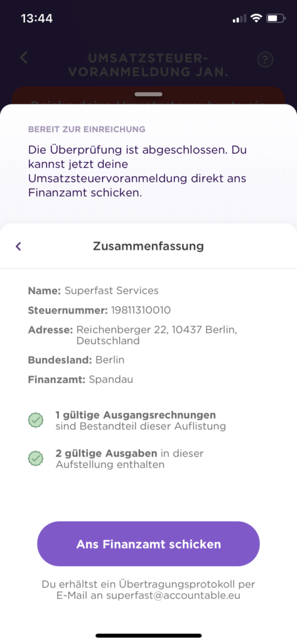Submit with Ans Finanzamt schicken button
The height and width of the screenshot is (644, 297).
148,544
